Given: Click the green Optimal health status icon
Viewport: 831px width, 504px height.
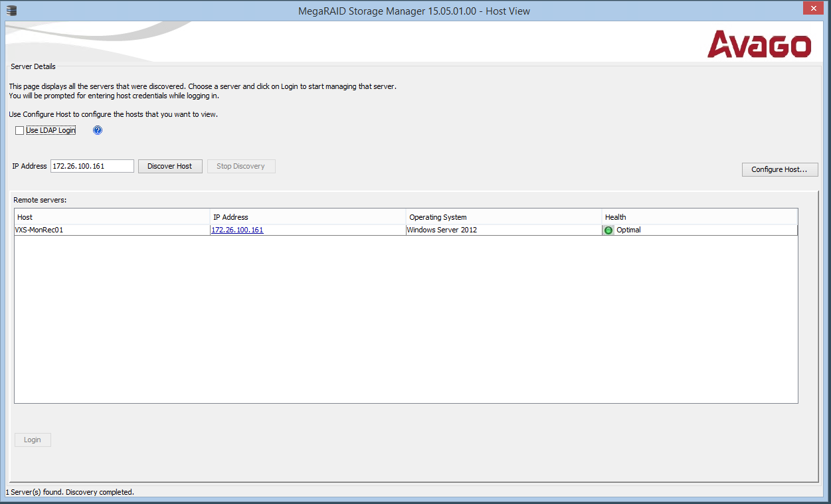Looking at the screenshot, I should pos(608,230).
